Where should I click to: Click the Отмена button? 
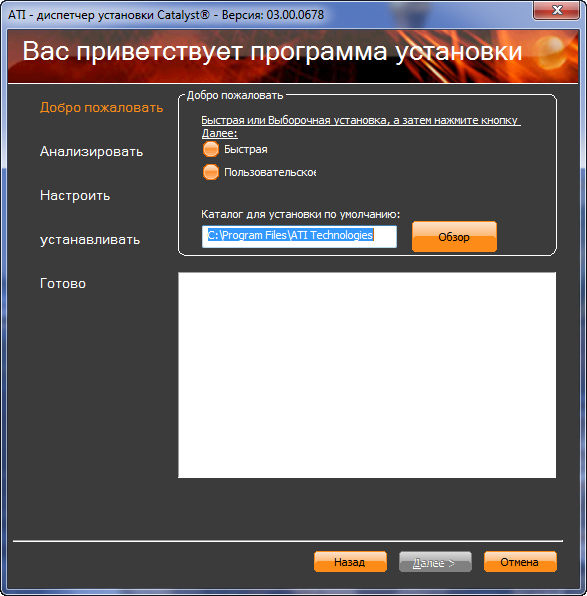(520, 562)
